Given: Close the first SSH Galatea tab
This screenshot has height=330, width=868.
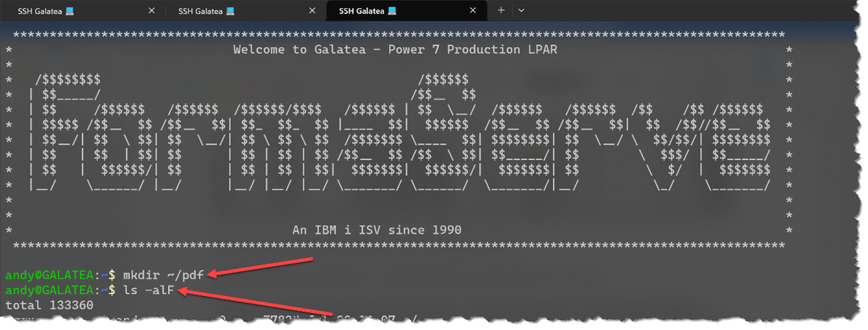Looking at the screenshot, I should click(x=151, y=11).
